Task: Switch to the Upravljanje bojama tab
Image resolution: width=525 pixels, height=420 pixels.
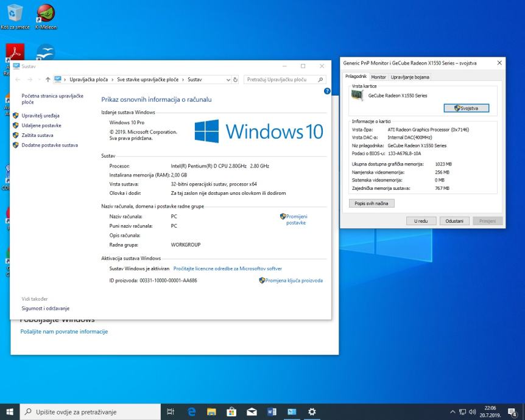Action: [410, 77]
